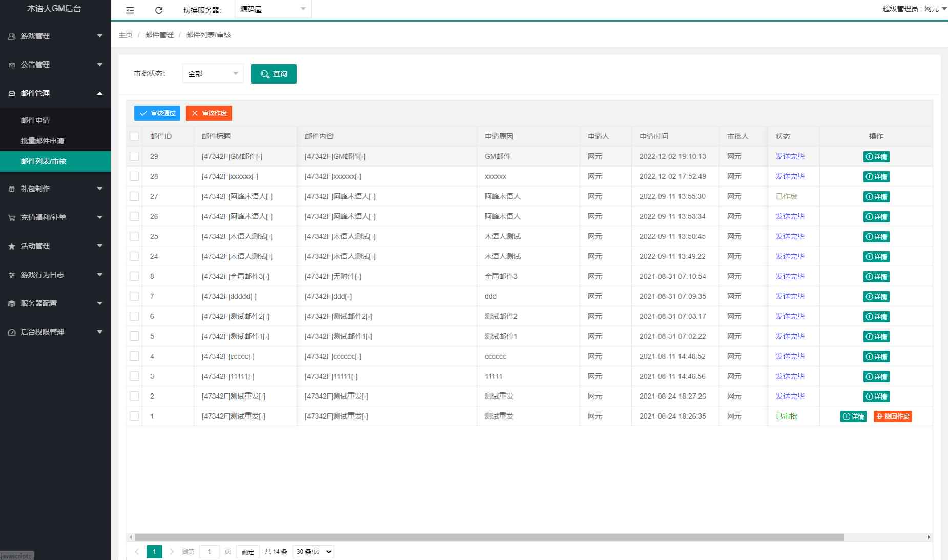The height and width of the screenshot is (560, 948).
Task: Click the horizontal scrollbar under the table
Action: click(489, 537)
